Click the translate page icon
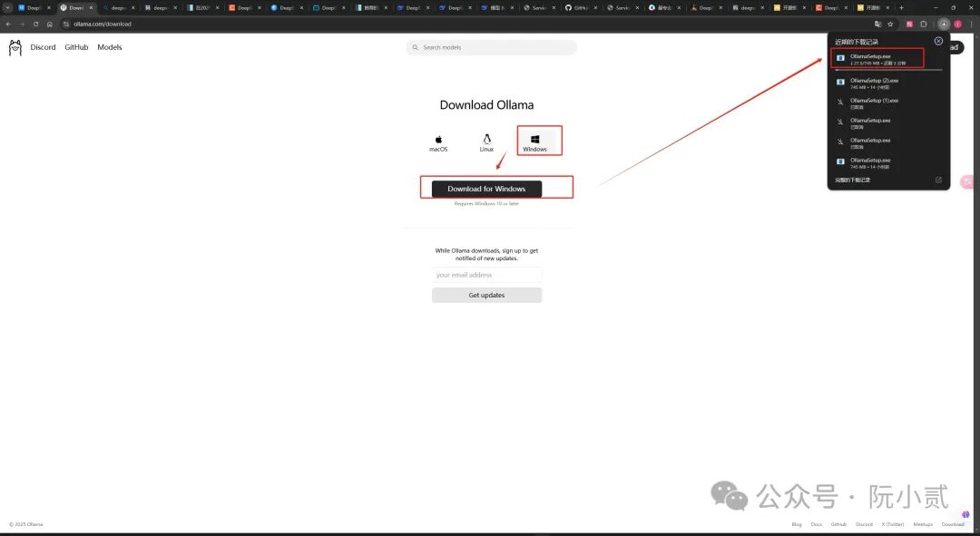Screen dimensions: 980x536 [x=877, y=24]
